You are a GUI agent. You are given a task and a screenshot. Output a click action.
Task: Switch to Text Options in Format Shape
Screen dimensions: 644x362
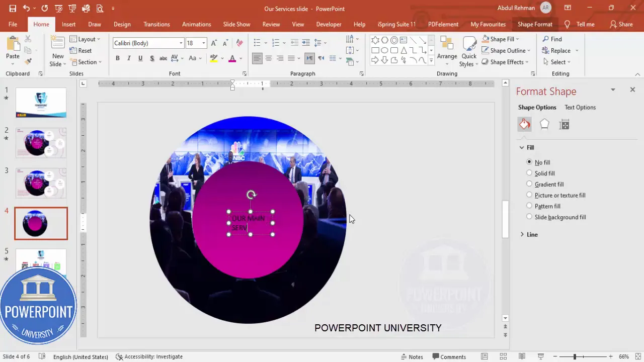pos(580,107)
